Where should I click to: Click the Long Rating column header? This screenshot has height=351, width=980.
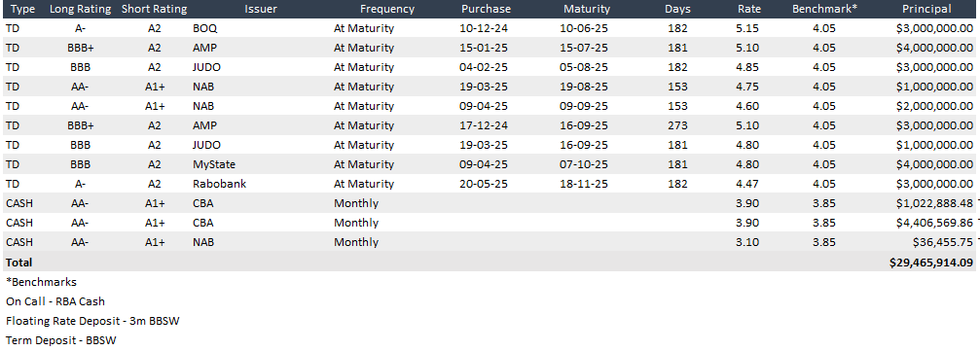pos(80,9)
